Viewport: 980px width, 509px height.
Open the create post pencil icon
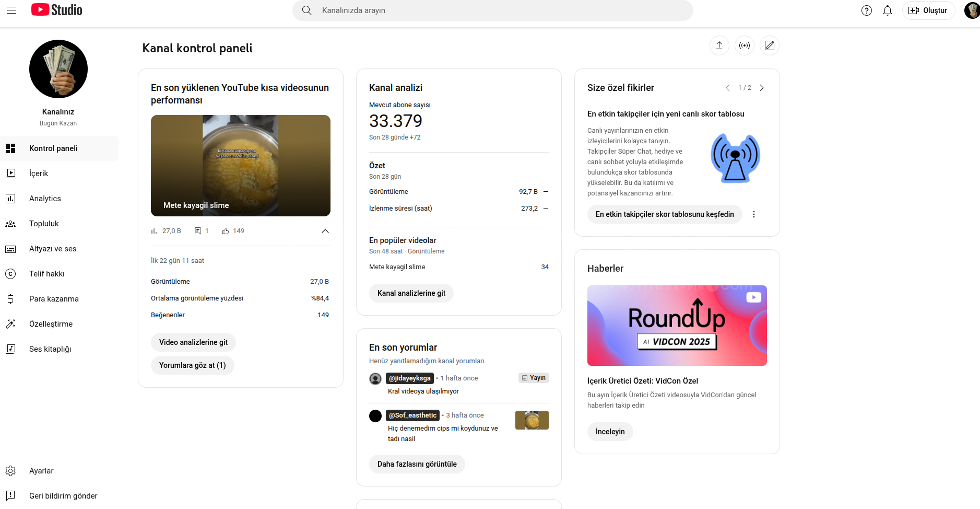(x=770, y=45)
